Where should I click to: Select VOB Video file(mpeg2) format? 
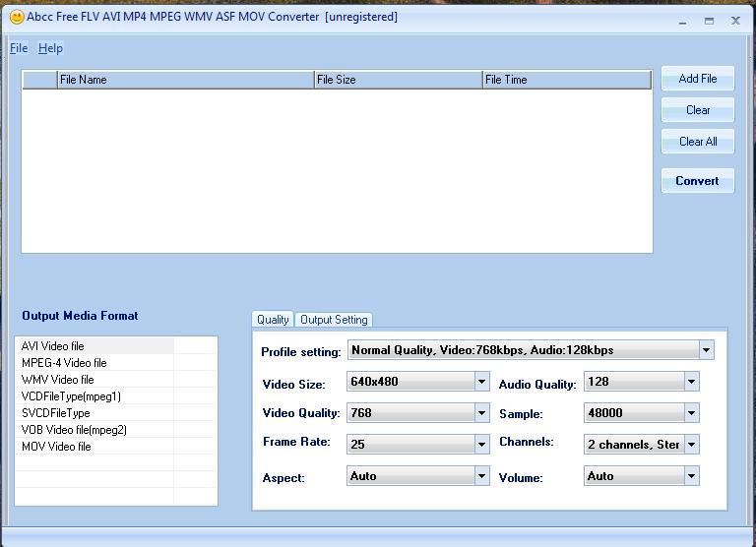pos(94,430)
